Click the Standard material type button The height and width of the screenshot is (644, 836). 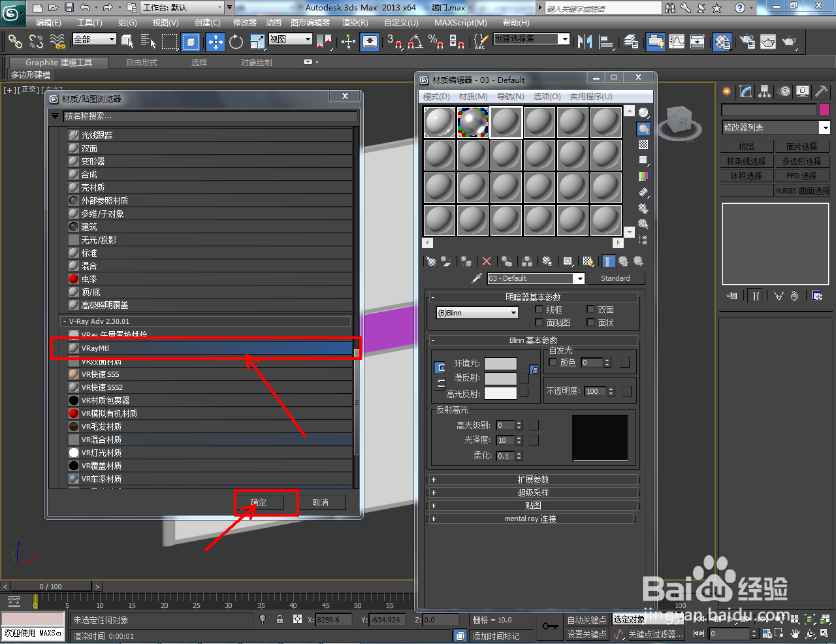[x=615, y=278]
